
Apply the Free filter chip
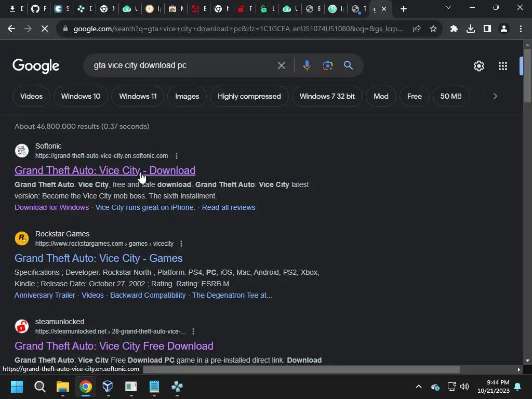click(414, 96)
